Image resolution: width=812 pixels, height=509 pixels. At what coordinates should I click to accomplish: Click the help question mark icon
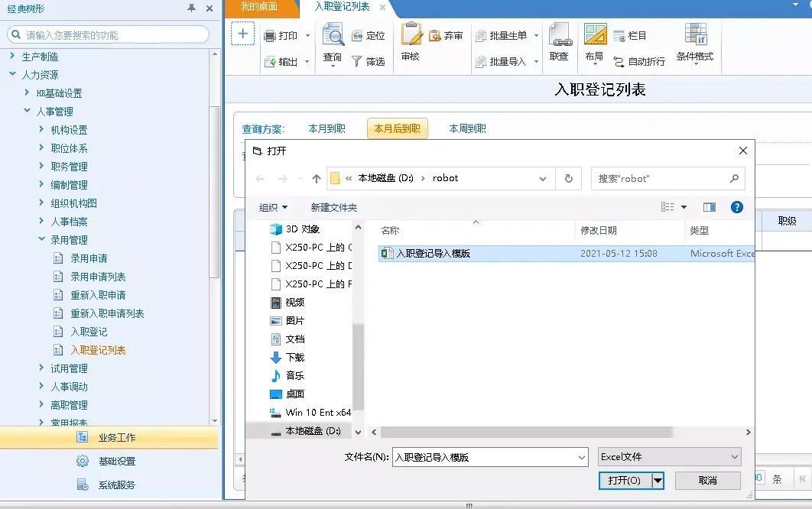736,207
